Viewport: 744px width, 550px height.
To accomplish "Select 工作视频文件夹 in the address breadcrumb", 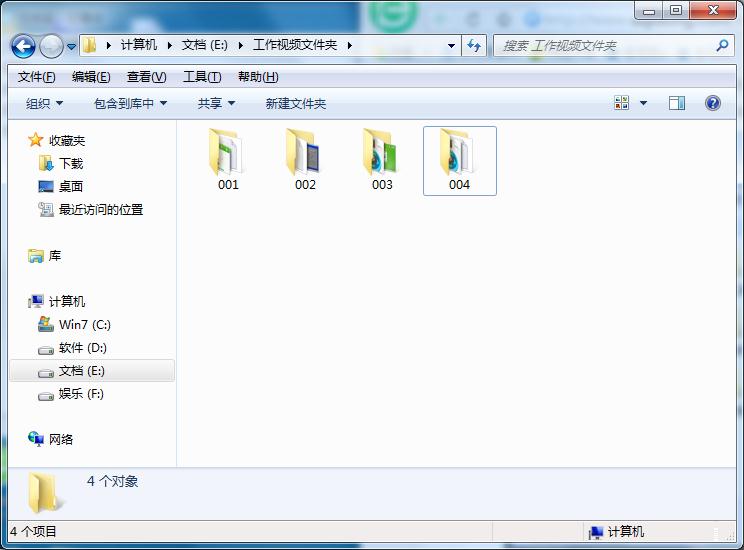I will [295, 45].
